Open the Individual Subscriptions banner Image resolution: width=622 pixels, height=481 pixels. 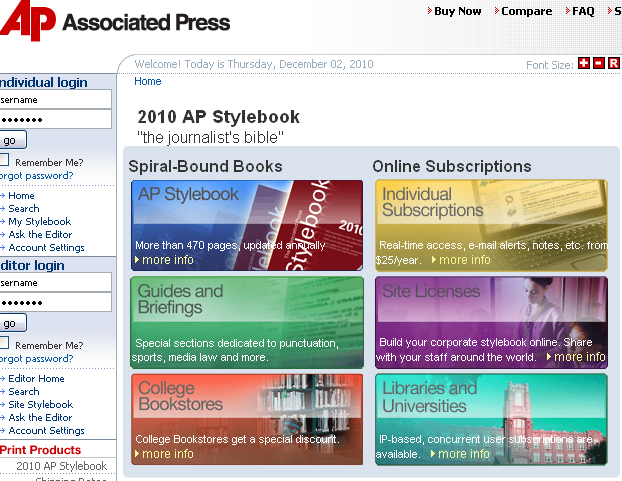[491, 225]
